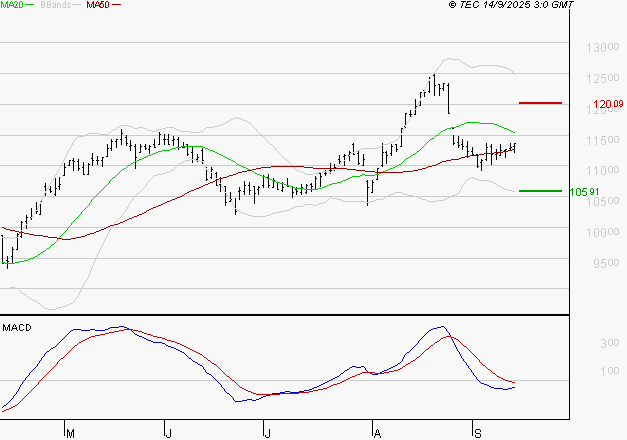Click the MACD 100 scale label

[x=609, y=371]
